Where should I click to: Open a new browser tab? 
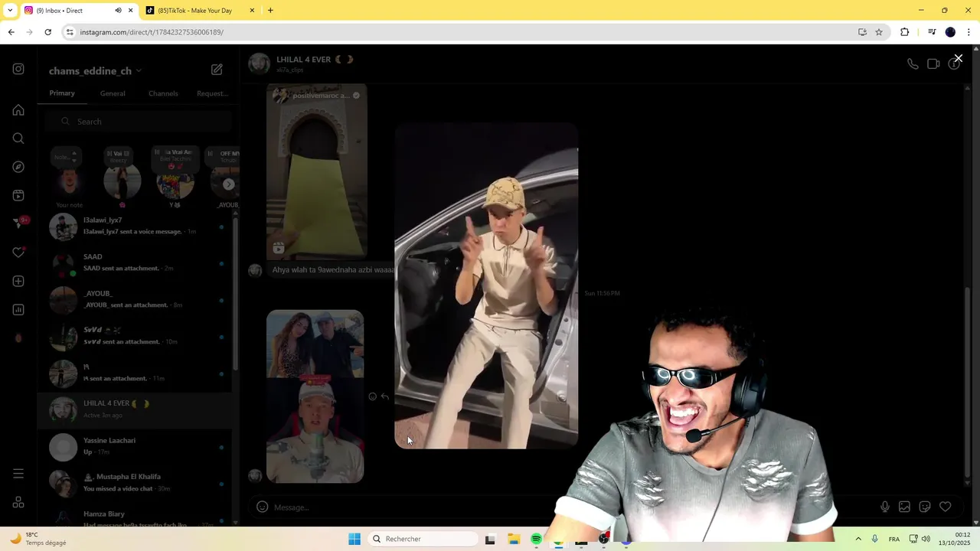[x=270, y=11]
